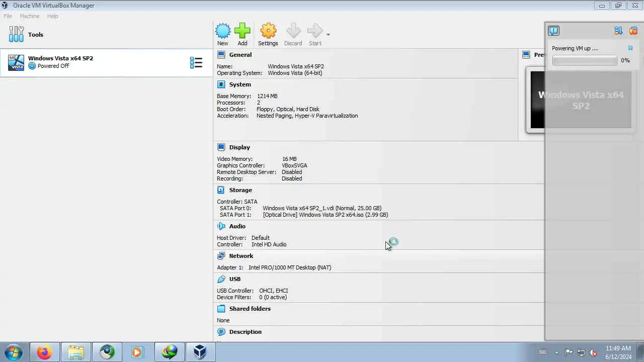This screenshot has width=644, height=362.
Task: Click the VirtualBox cube taskbar icon
Action: tap(200, 352)
